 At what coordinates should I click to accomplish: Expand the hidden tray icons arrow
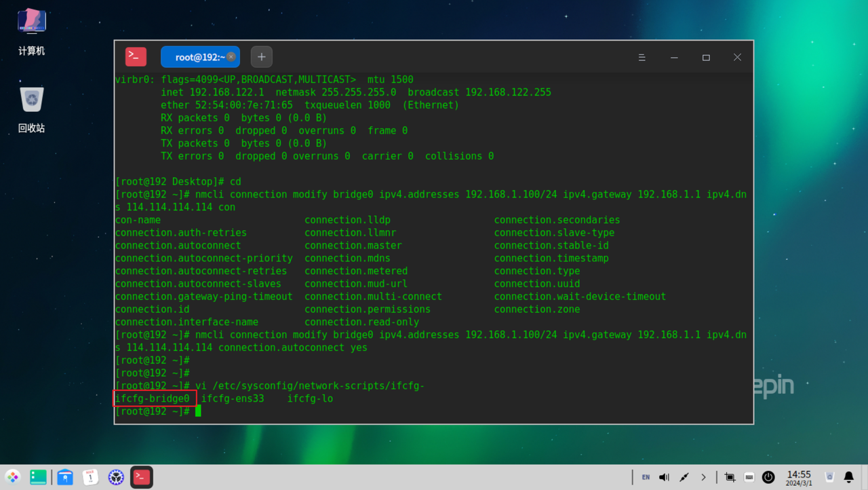(x=703, y=477)
